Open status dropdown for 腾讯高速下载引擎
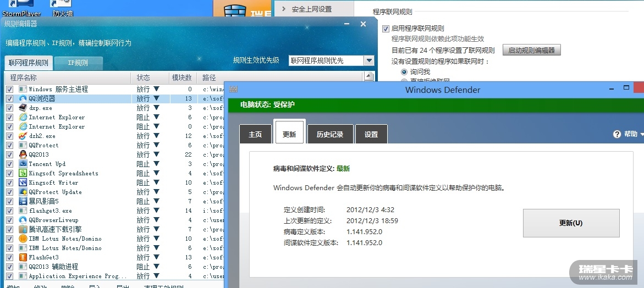The width and height of the screenshot is (644, 288). click(x=156, y=229)
